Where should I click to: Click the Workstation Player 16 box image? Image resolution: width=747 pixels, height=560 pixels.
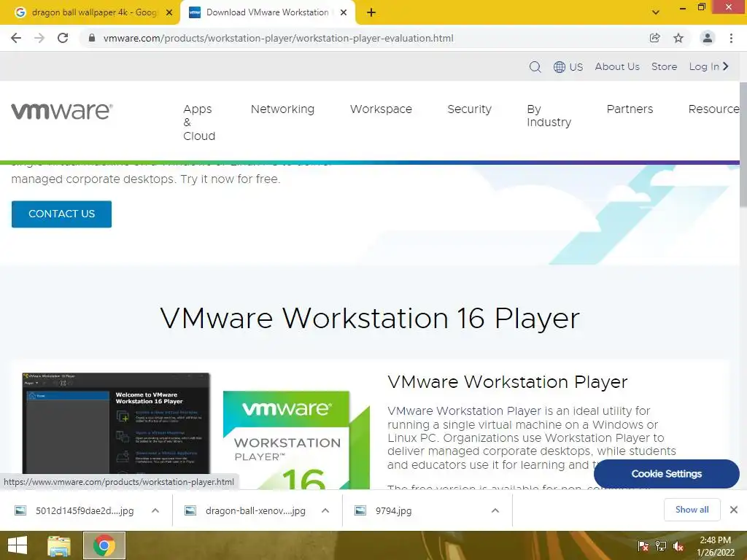[295, 440]
